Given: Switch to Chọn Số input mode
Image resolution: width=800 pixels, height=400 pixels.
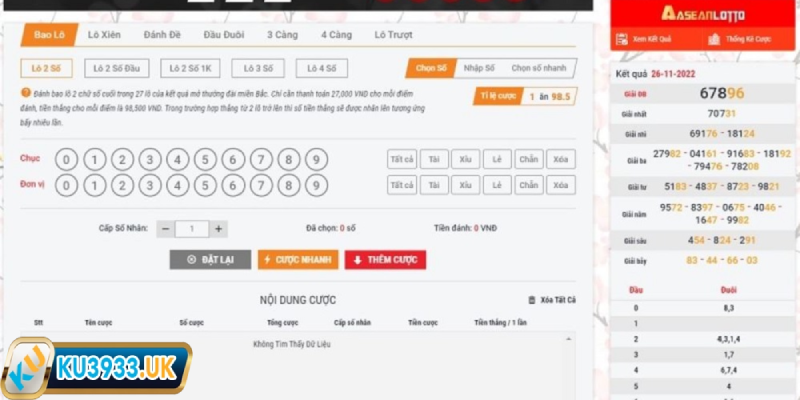Looking at the screenshot, I should pyautogui.click(x=431, y=68).
